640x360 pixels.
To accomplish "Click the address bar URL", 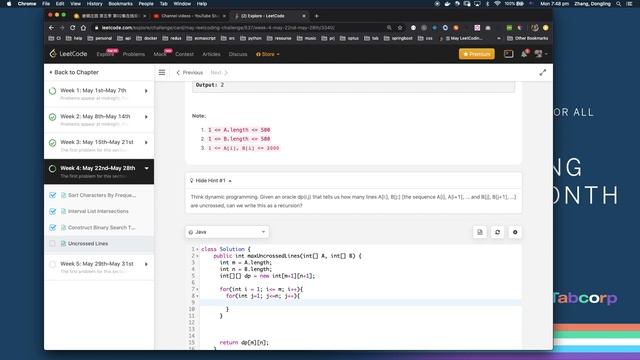I will point(218,28).
